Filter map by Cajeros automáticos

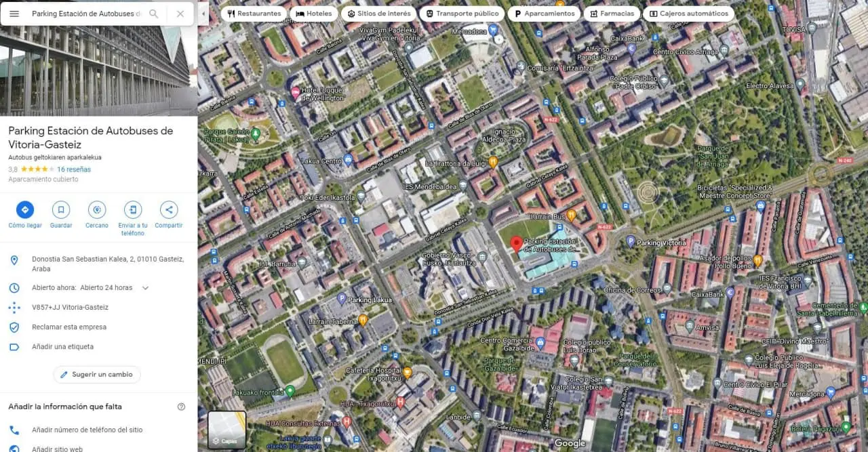688,14
